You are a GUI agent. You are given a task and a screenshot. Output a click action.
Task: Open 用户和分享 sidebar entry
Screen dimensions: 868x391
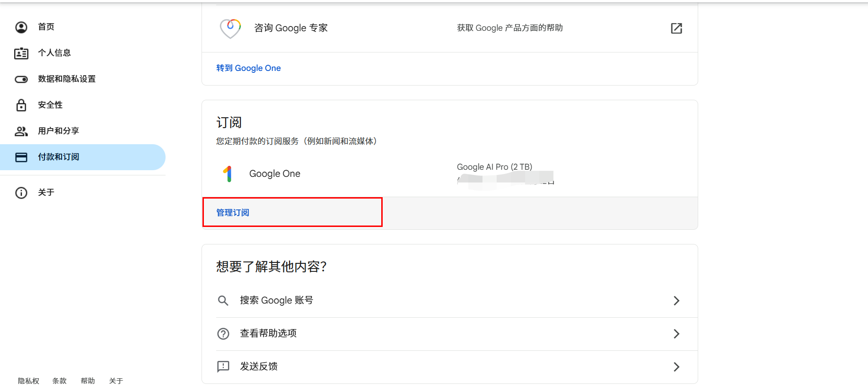[x=83, y=131]
